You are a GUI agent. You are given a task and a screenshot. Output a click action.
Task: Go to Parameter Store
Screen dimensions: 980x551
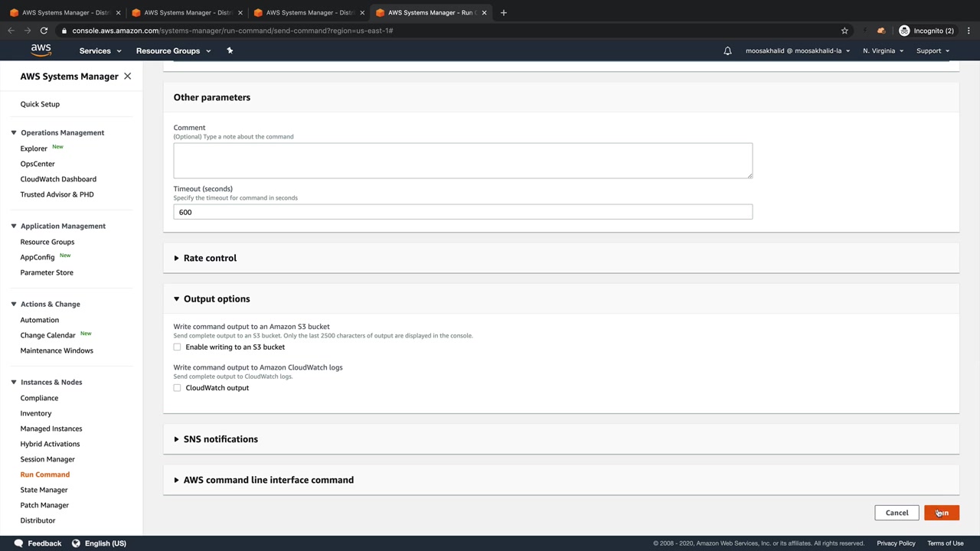click(47, 272)
